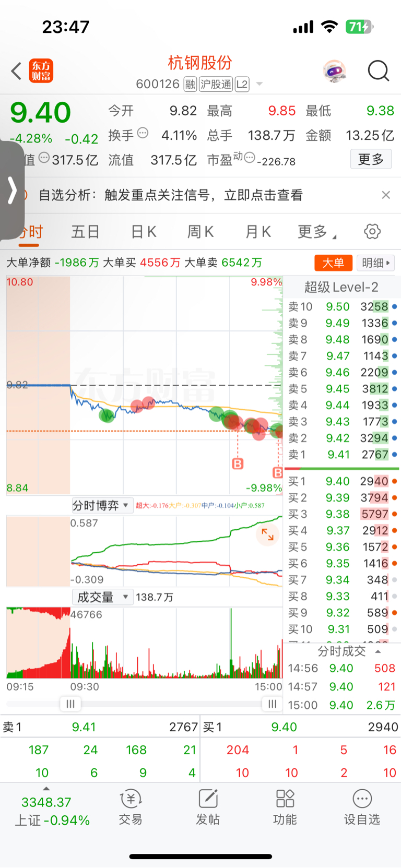This screenshot has width=401, height=868.
Task: Tap the orange dot on 买6 row
Action: pos(394,563)
